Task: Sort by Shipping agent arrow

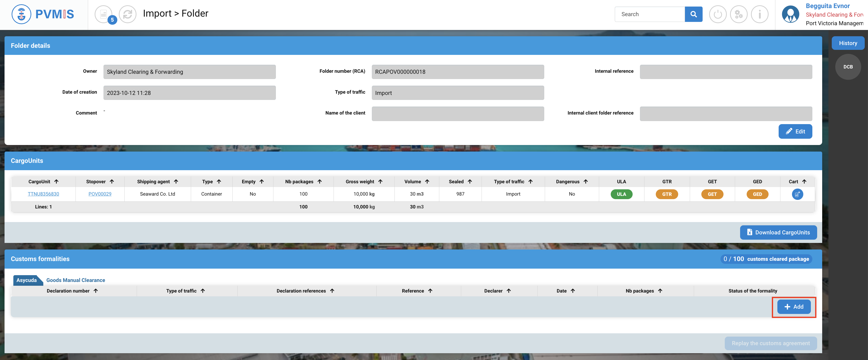Action: click(176, 181)
